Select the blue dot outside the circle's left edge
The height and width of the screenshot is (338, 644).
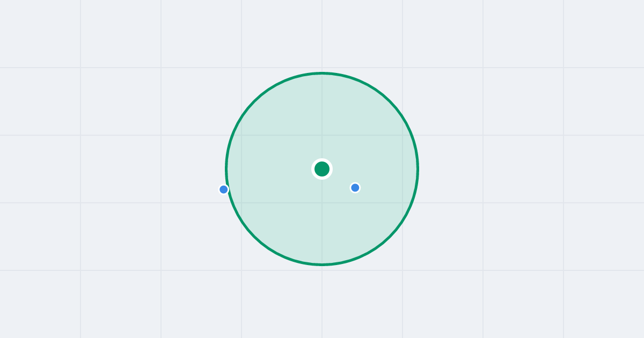224,189
